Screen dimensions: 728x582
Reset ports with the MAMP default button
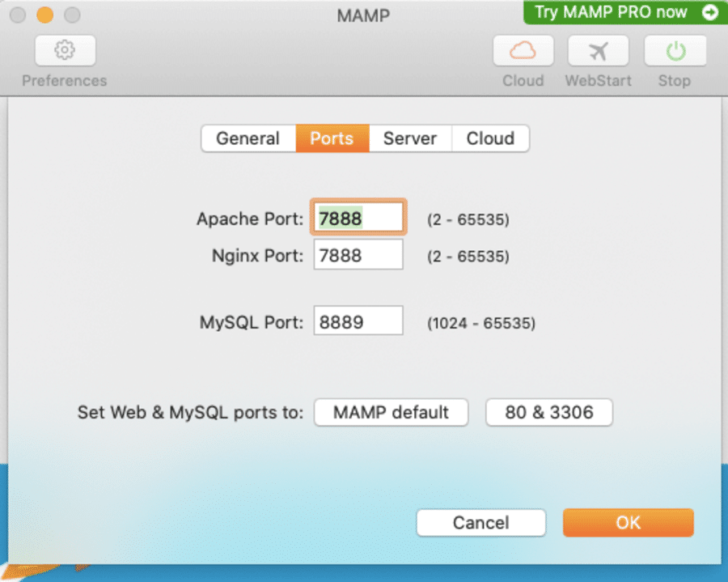391,412
